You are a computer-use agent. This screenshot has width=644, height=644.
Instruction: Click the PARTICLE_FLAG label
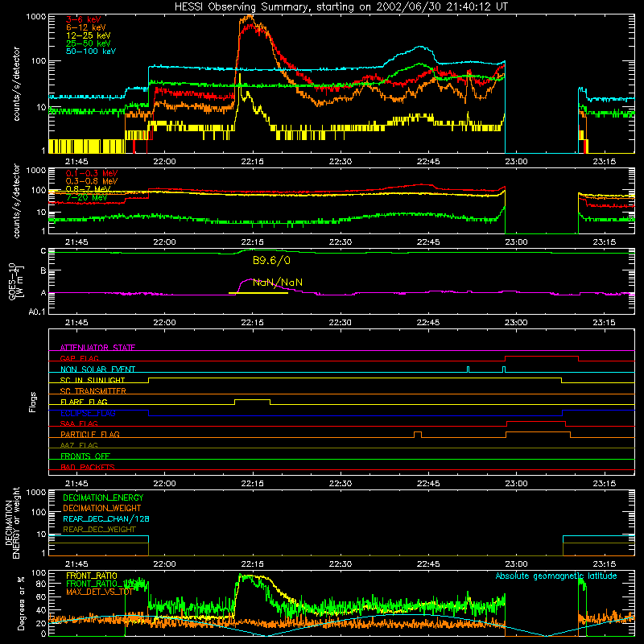click(90, 435)
